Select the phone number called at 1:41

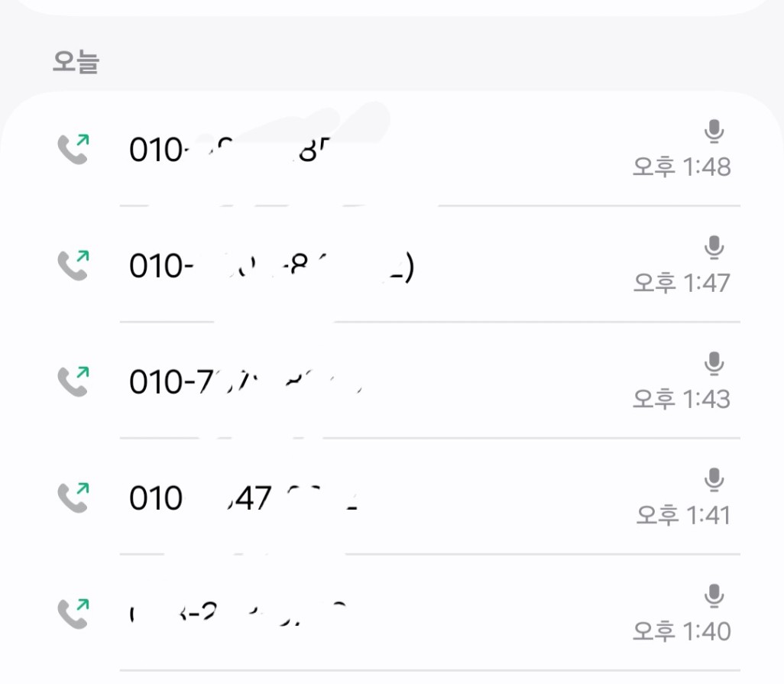245,498
